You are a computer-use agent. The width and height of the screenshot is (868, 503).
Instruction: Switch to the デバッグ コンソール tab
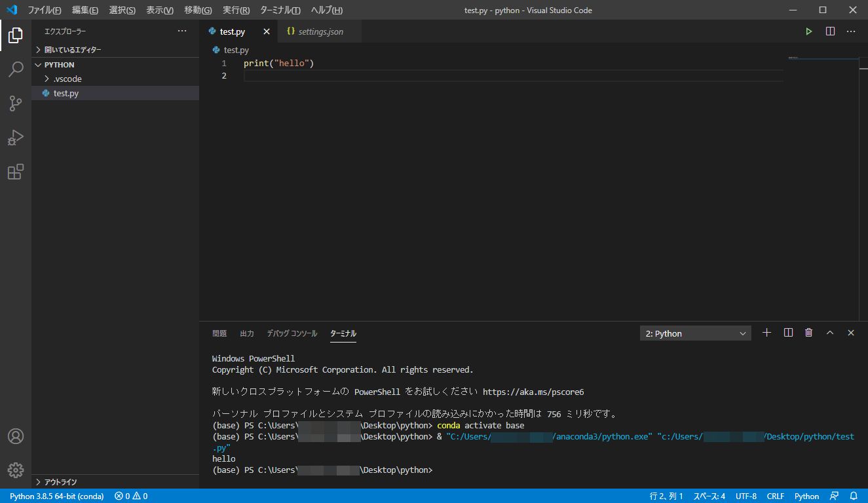pyautogui.click(x=292, y=333)
